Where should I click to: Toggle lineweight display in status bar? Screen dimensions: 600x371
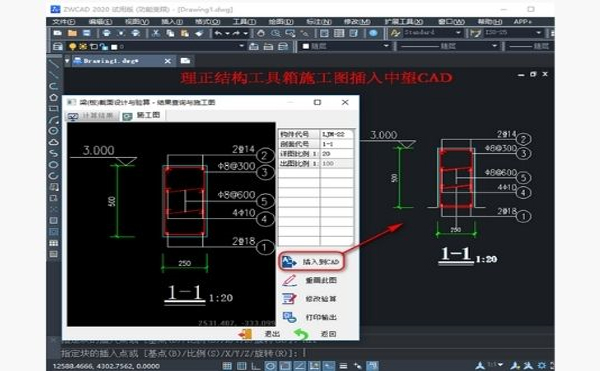pos(343,366)
